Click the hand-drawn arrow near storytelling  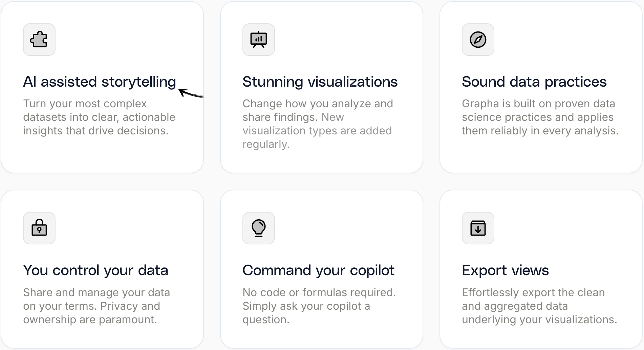point(191,93)
